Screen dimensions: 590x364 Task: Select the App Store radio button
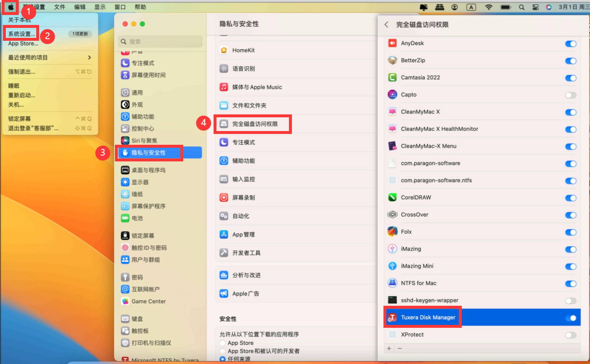[223, 343]
